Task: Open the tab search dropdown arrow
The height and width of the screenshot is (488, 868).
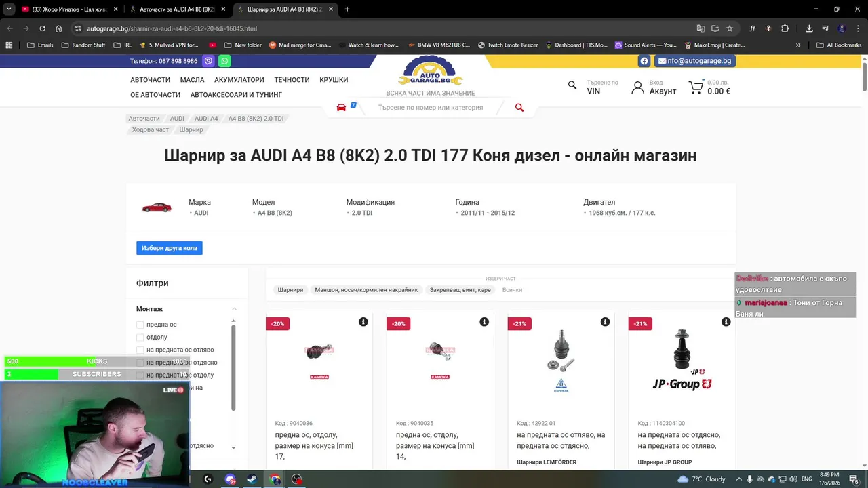Action: click(x=9, y=9)
